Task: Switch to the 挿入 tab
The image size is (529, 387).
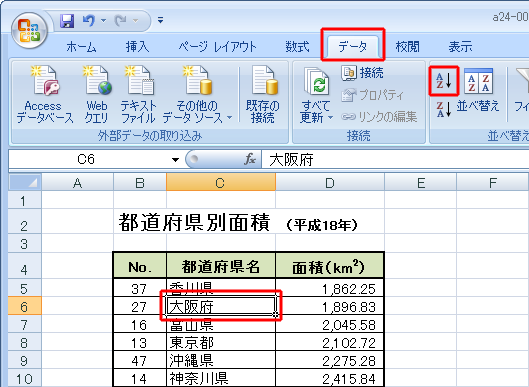Action: click(137, 47)
